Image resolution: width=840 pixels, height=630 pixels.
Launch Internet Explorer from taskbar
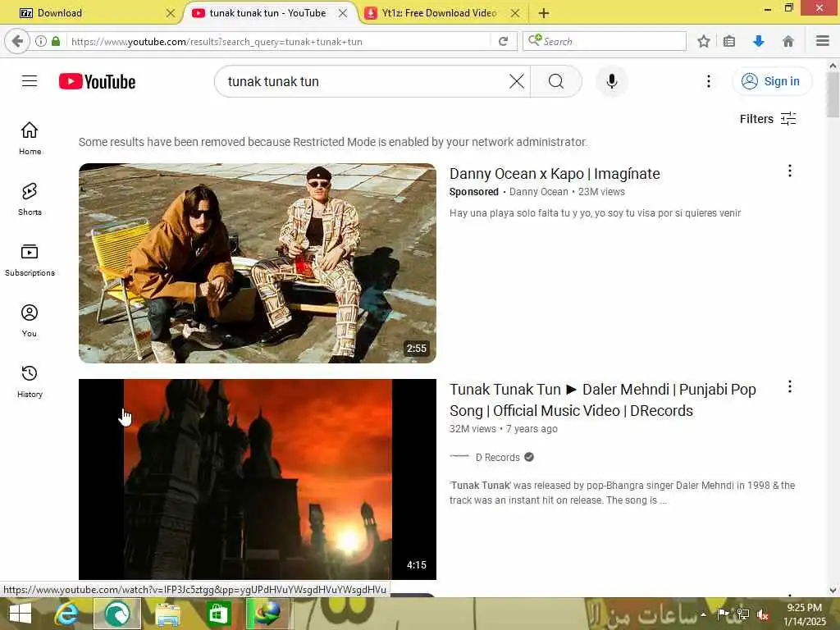pyautogui.click(x=67, y=614)
